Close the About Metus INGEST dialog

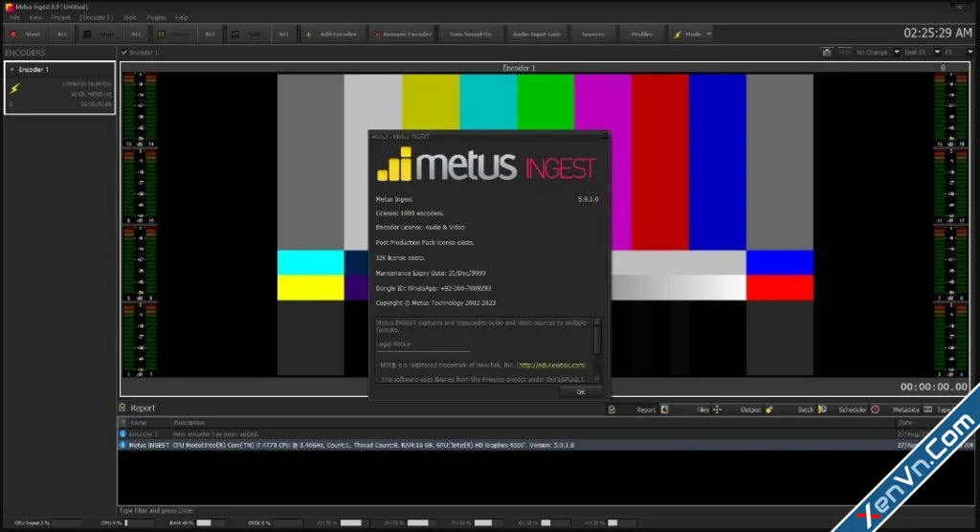(604, 136)
